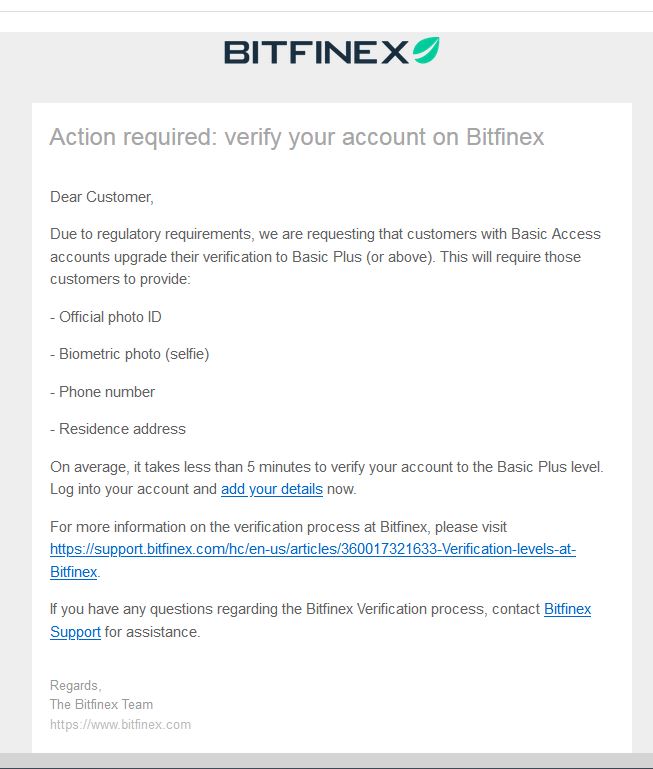Screen dimensions: 653x769
Task: Click the 'Due to regulatory requirements' paragraph
Action: pos(325,256)
